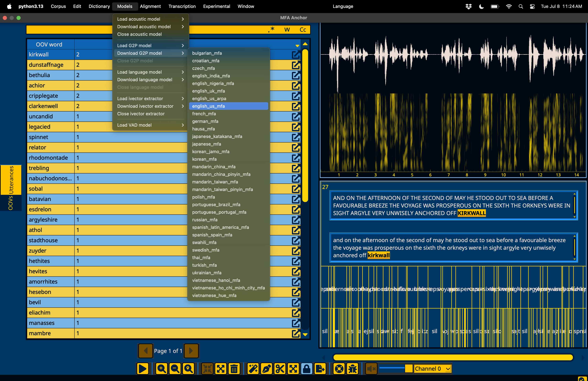This screenshot has height=381, width=588.
Task: Click the zoom in magnifier icon
Action: click(x=162, y=369)
